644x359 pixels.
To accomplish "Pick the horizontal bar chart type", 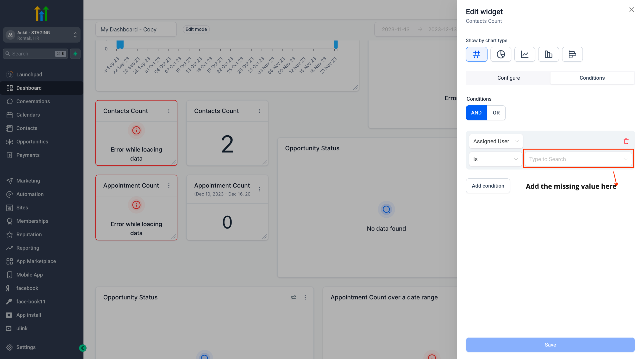I will pos(572,54).
